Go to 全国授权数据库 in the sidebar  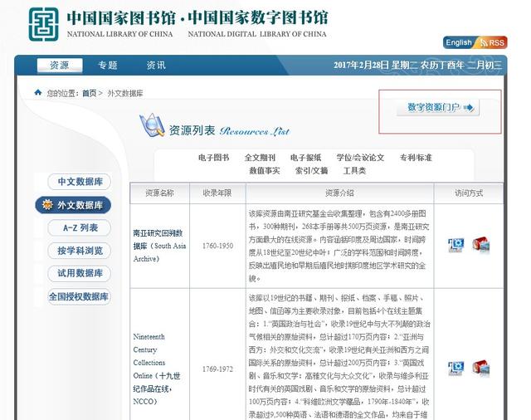click(80, 296)
